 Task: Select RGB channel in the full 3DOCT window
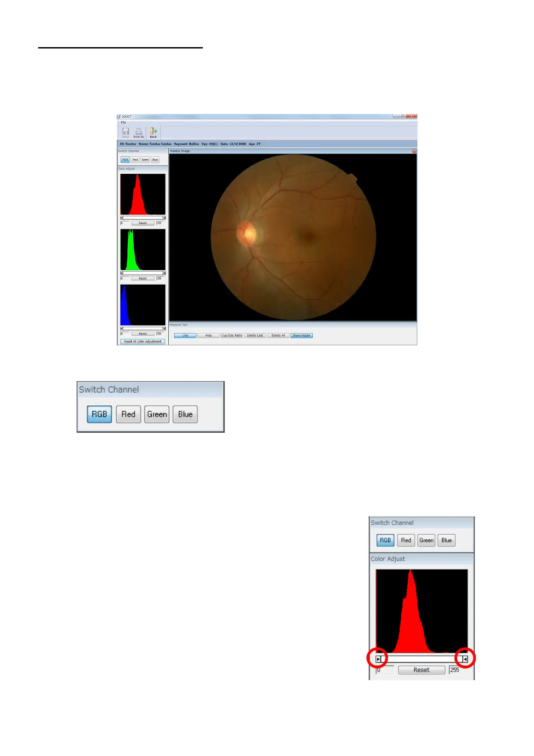125,160
